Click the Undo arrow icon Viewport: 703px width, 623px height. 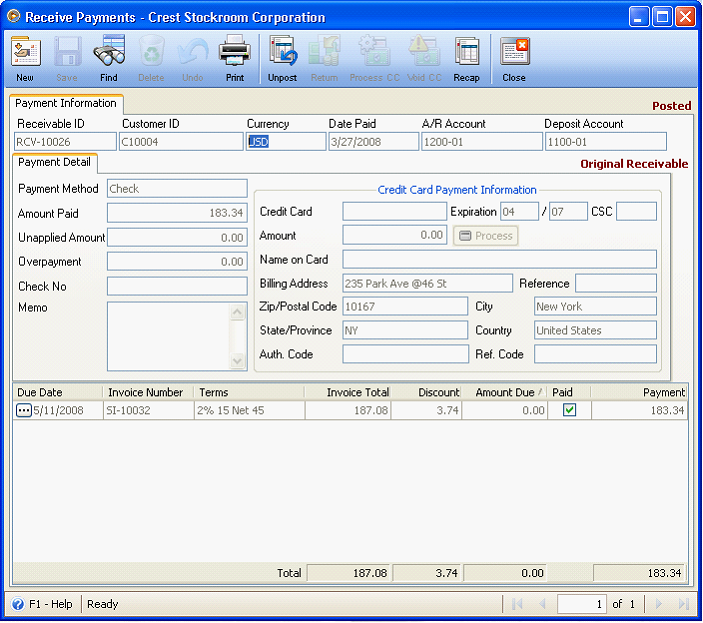click(x=193, y=52)
